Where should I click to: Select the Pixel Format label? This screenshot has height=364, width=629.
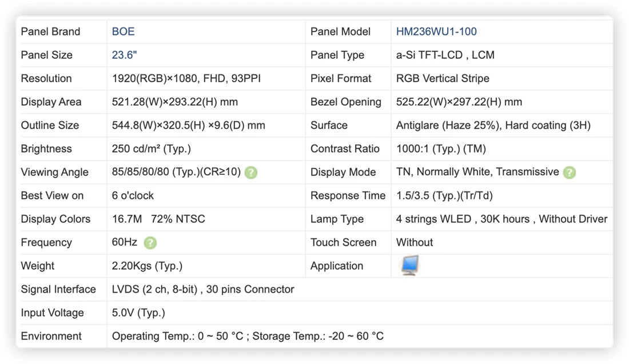pos(341,79)
